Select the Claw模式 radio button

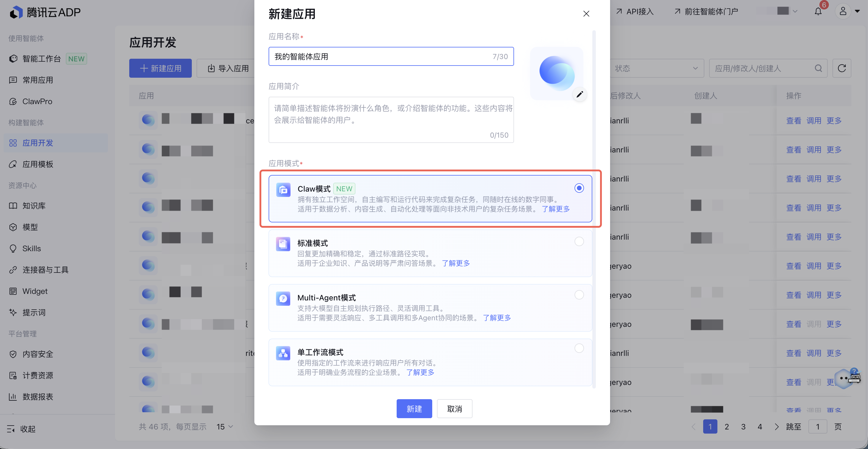[579, 188]
